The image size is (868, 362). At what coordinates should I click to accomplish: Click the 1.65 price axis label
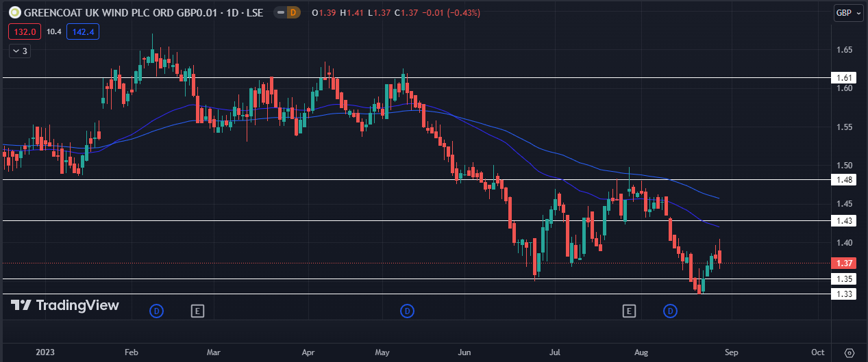tap(844, 50)
